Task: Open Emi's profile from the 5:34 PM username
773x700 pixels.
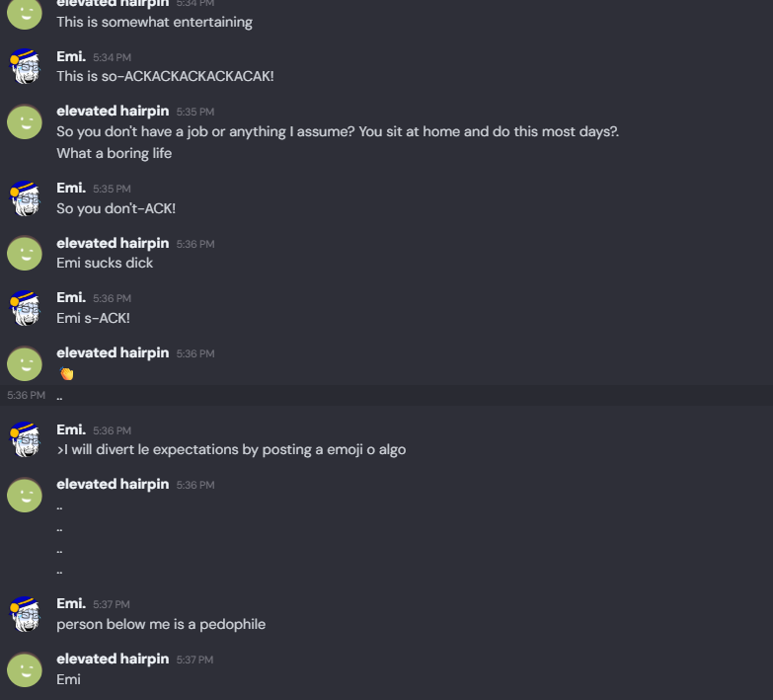Action: coord(71,56)
